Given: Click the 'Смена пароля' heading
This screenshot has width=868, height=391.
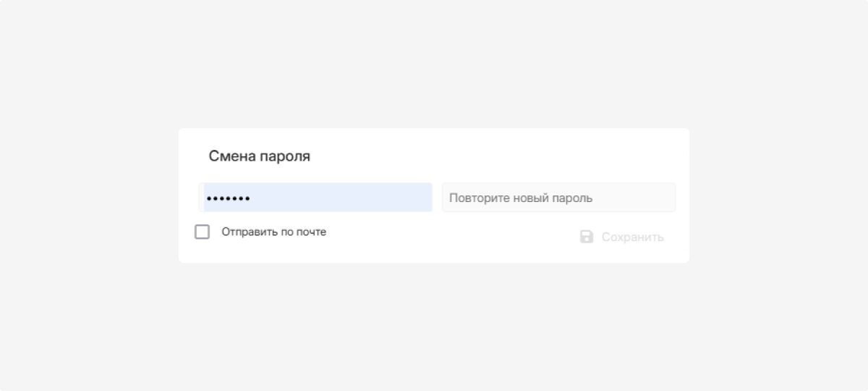Looking at the screenshot, I should pos(259,156).
